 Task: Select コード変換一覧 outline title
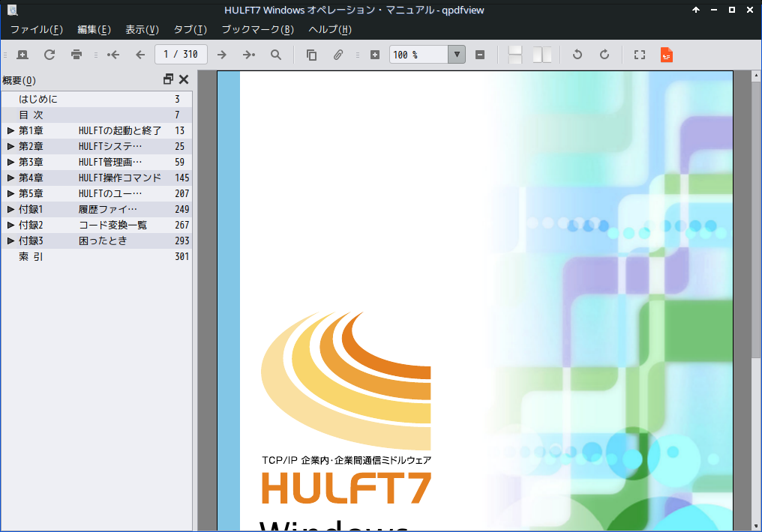tap(112, 225)
